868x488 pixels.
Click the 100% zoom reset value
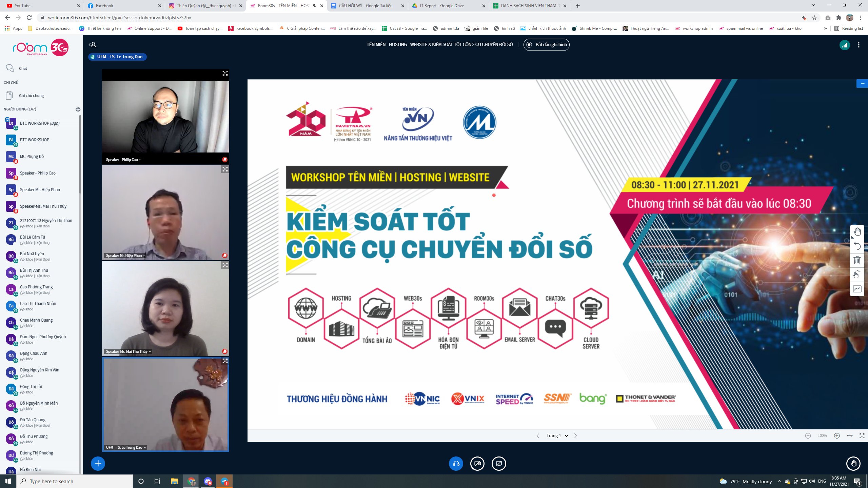(x=822, y=436)
